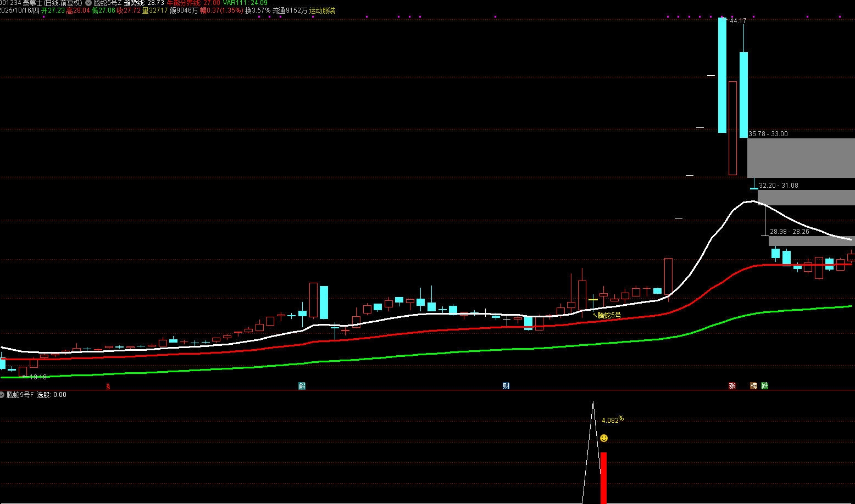Click the 流通9152万 float value

[290, 10]
